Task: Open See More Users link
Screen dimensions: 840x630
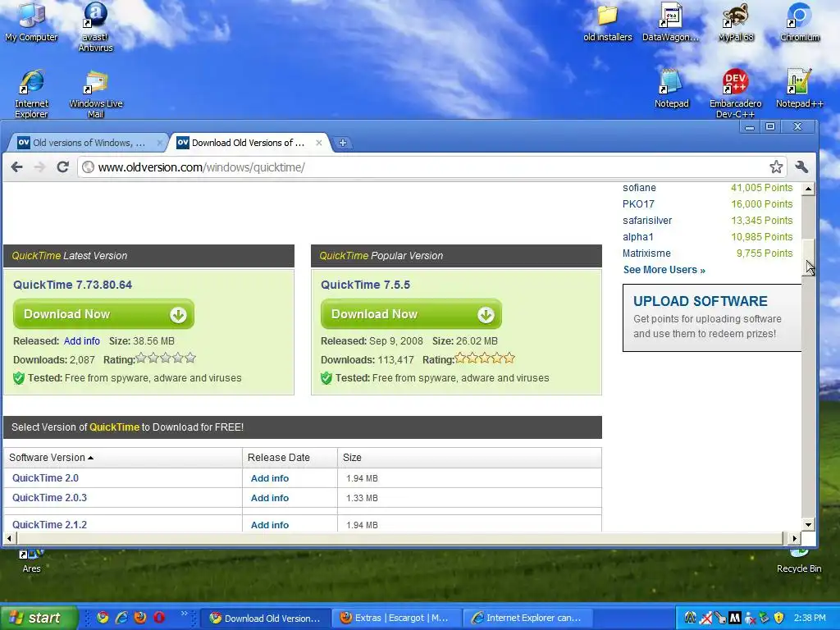Action: (664, 269)
